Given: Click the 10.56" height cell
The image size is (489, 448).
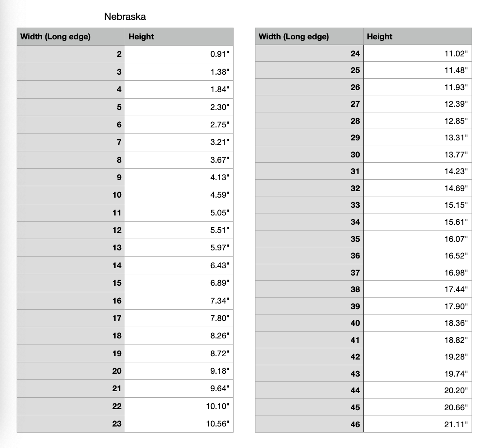Looking at the screenshot, I should (x=217, y=424).
